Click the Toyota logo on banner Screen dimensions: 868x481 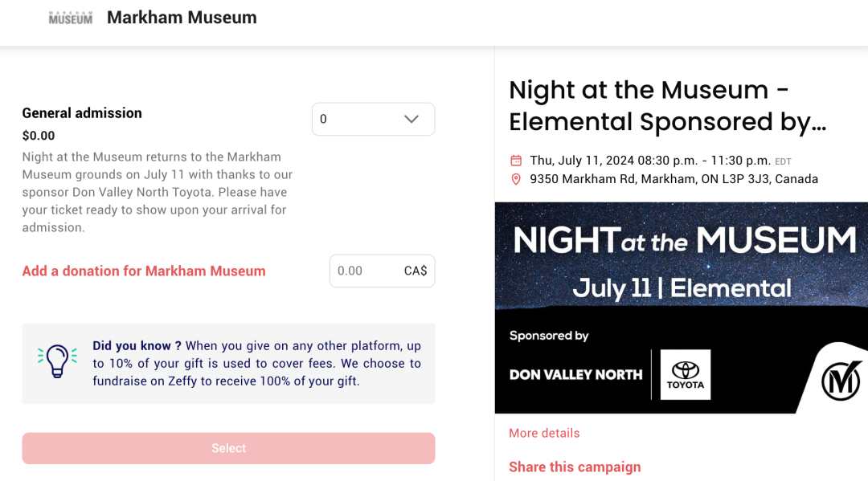(x=686, y=375)
